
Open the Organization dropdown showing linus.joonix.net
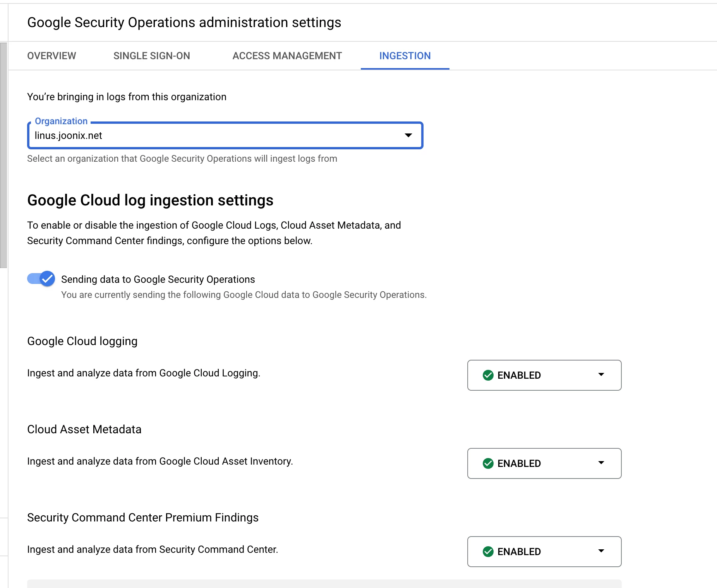coord(225,135)
